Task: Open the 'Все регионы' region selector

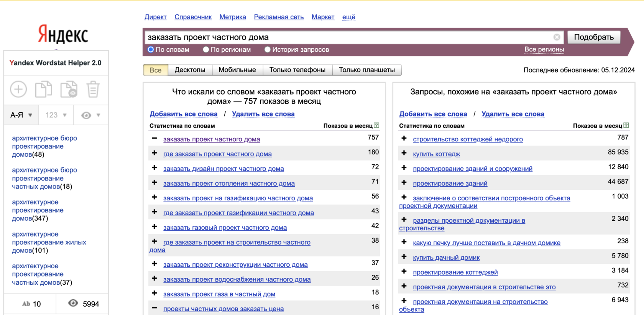Action: point(544,49)
